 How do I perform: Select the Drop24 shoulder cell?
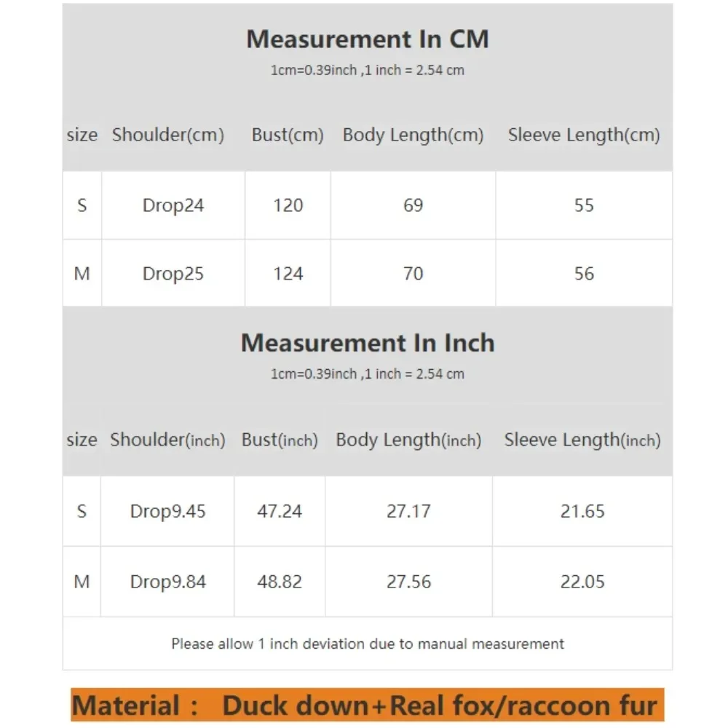click(x=173, y=205)
